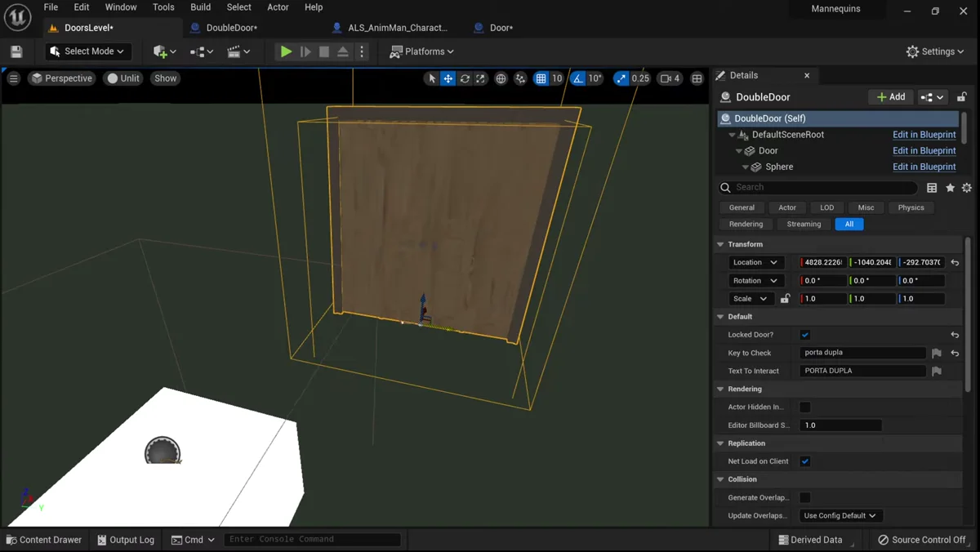
Task: Click Edit in Blueprint for Sphere
Action: tap(924, 167)
